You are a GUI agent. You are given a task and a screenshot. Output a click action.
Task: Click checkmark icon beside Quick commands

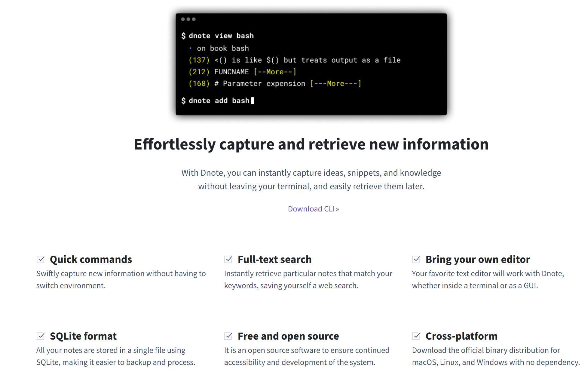coord(41,259)
